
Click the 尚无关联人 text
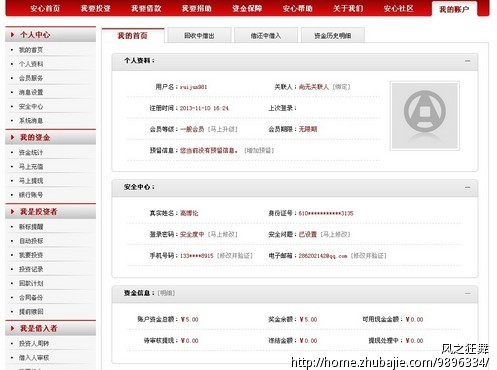(x=314, y=87)
